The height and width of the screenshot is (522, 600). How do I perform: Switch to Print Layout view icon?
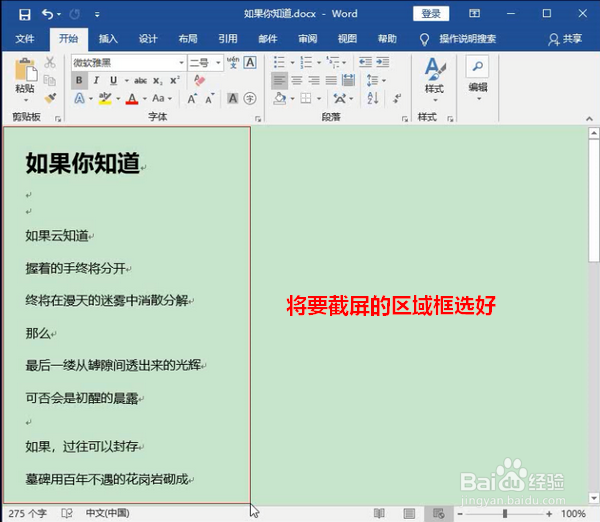pos(409,513)
